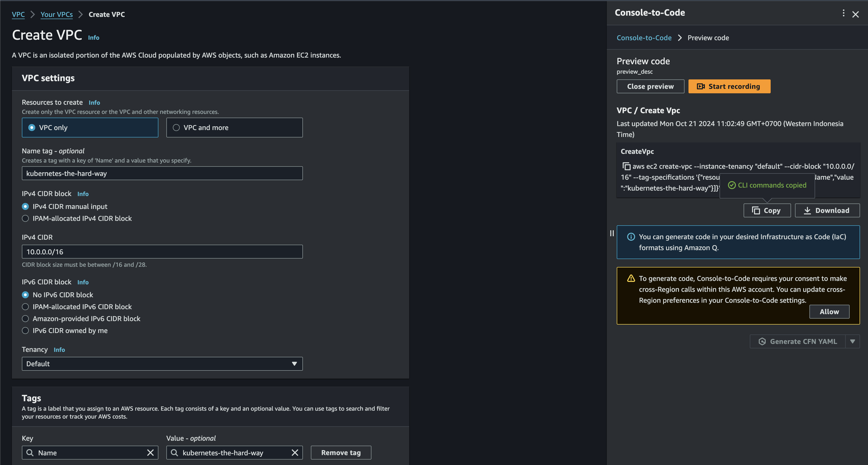Click 'CIDR block size must be between' hint
868x465 pixels.
click(x=84, y=265)
